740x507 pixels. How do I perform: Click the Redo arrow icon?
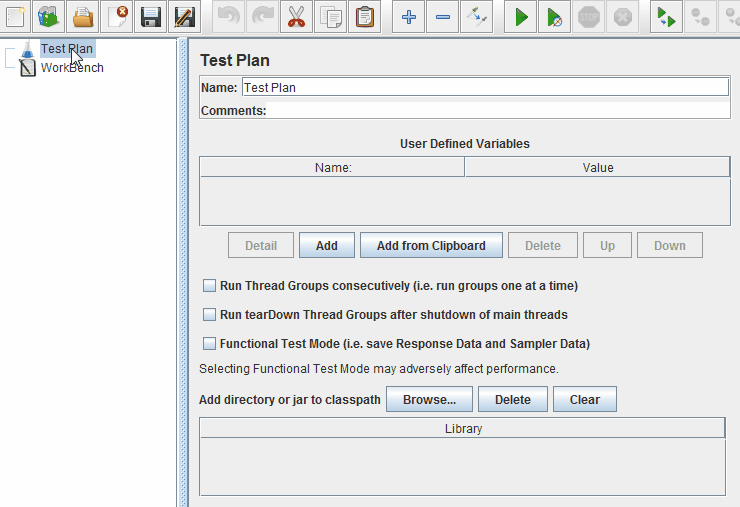[x=262, y=17]
